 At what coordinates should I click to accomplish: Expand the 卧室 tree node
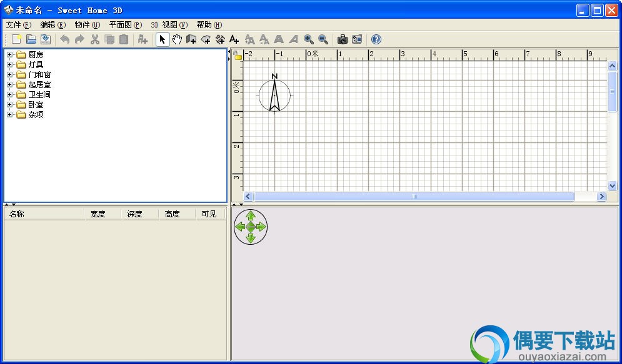coord(10,104)
